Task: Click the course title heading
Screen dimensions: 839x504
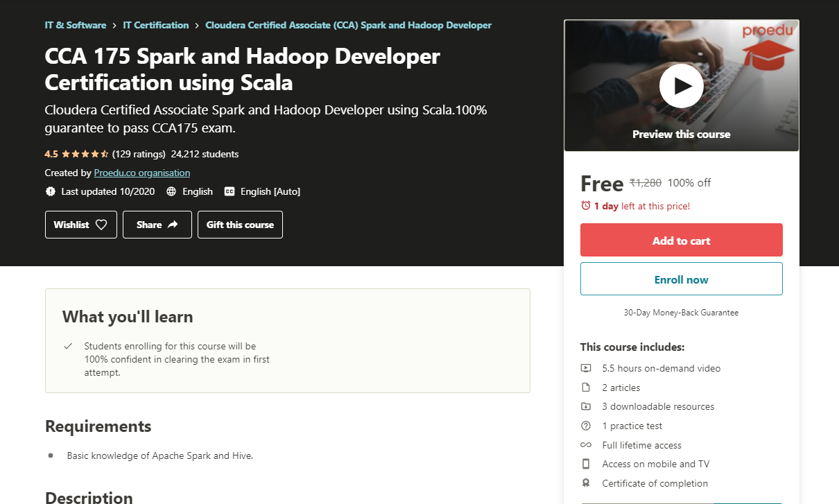Action: pos(243,69)
